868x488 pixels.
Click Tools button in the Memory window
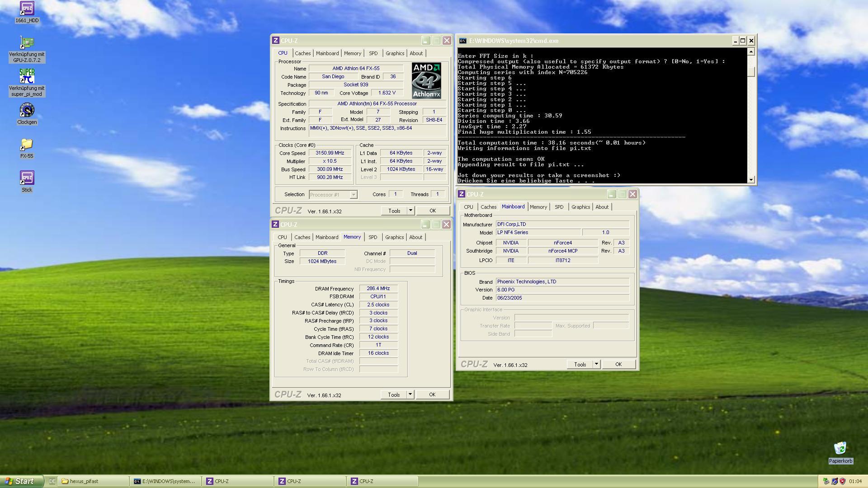pyautogui.click(x=394, y=394)
